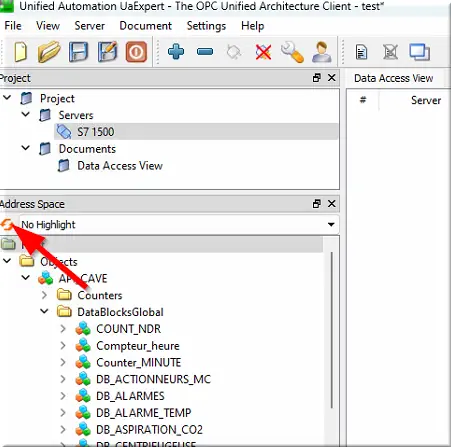Open the No Highlight dropdown
451x447 pixels.
point(179,225)
